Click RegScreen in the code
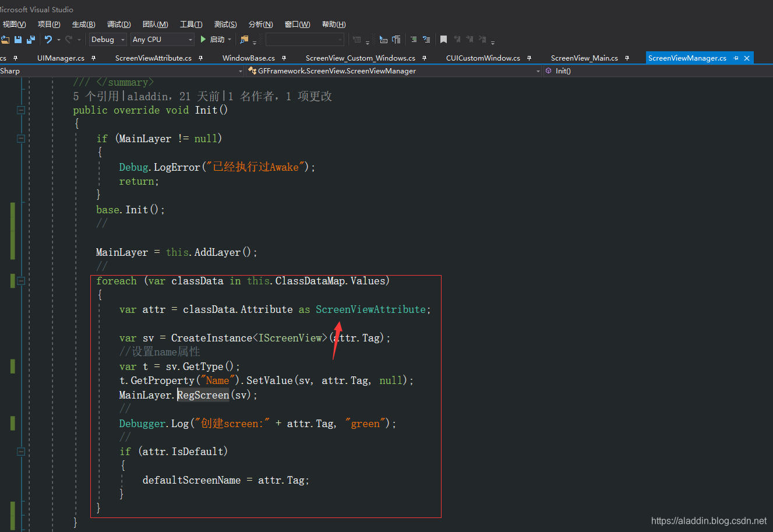Screen dimensions: 773x532 click(x=203, y=395)
